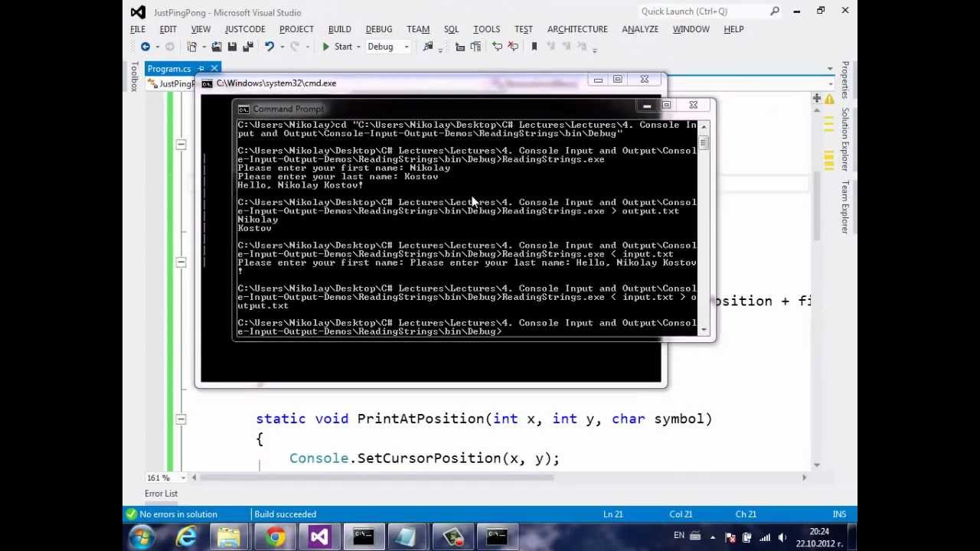Open the Start button dropdown arrow

[358, 47]
